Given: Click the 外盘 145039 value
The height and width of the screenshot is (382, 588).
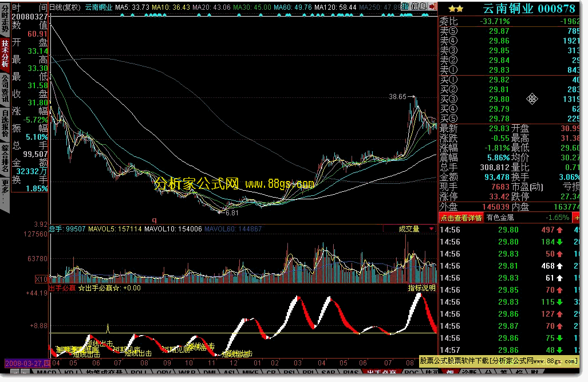Looking at the screenshot, I should click(x=496, y=207).
